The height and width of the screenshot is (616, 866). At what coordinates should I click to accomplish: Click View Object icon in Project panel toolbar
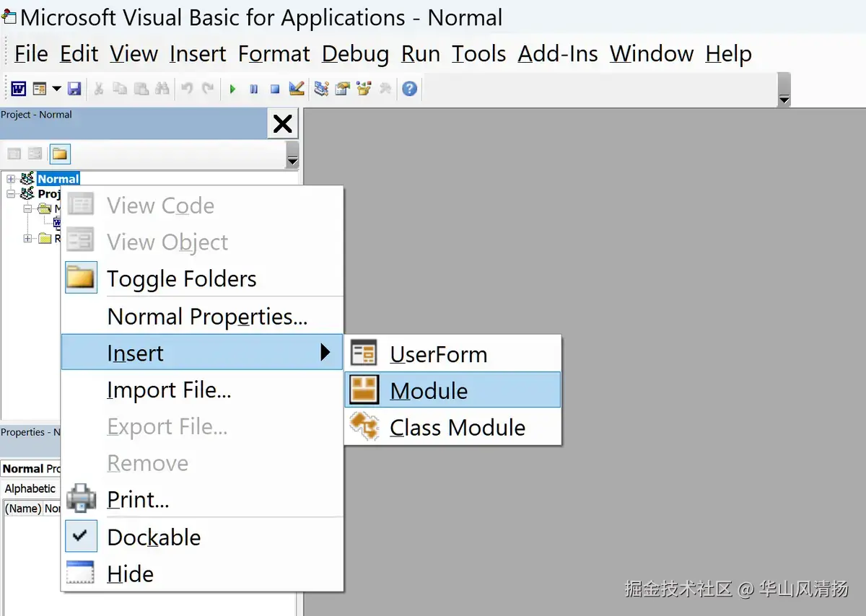click(x=35, y=154)
